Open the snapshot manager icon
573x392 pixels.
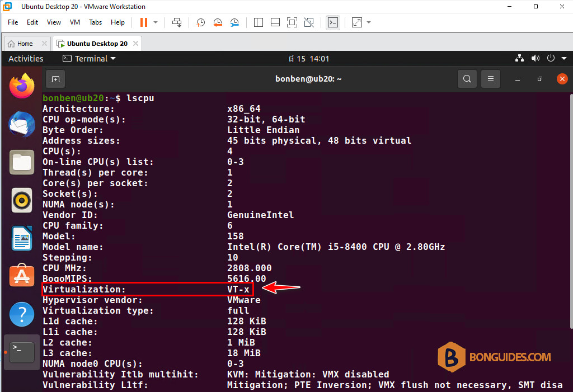pos(234,23)
